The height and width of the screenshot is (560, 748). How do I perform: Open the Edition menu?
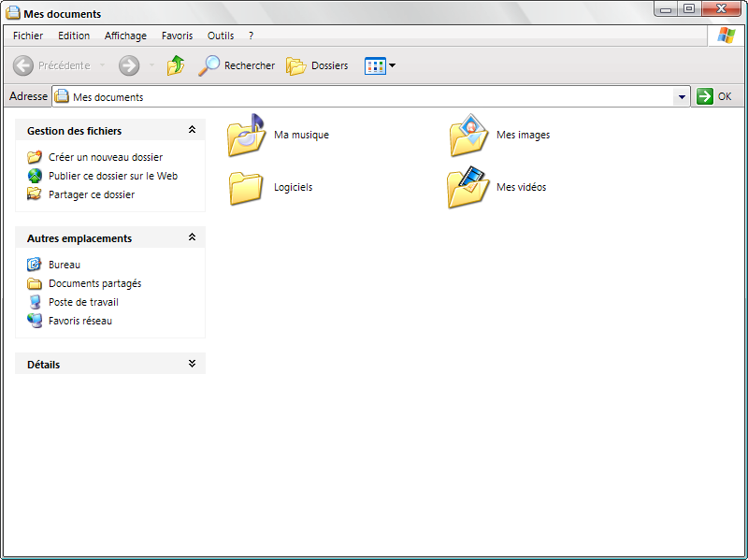(x=74, y=36)
